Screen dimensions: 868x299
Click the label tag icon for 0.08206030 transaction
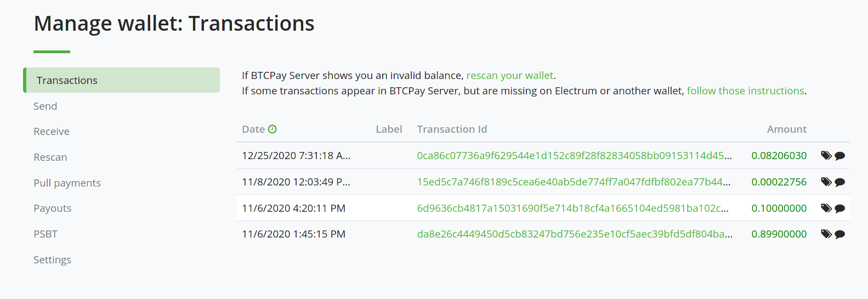[826, 156]
